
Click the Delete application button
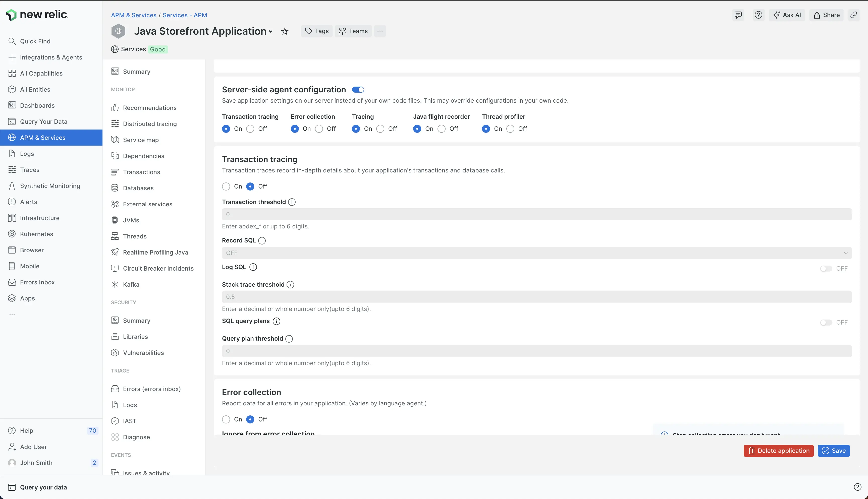(778, 451)
